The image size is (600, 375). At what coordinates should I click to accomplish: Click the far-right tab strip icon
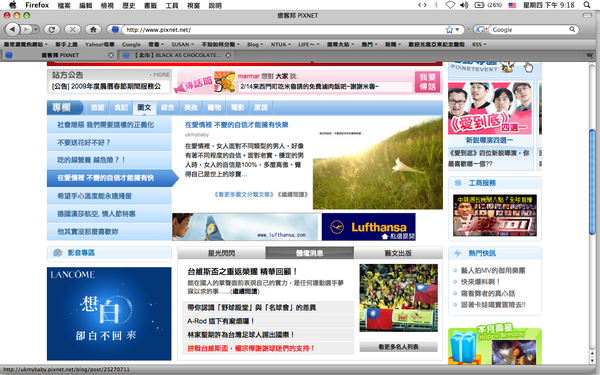(x=590, y=55)
